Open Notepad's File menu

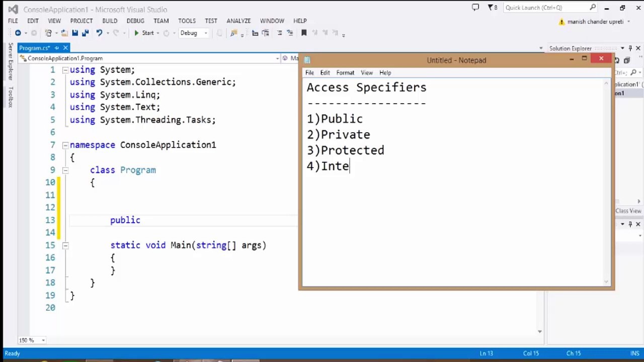click(x=309, y=73)
